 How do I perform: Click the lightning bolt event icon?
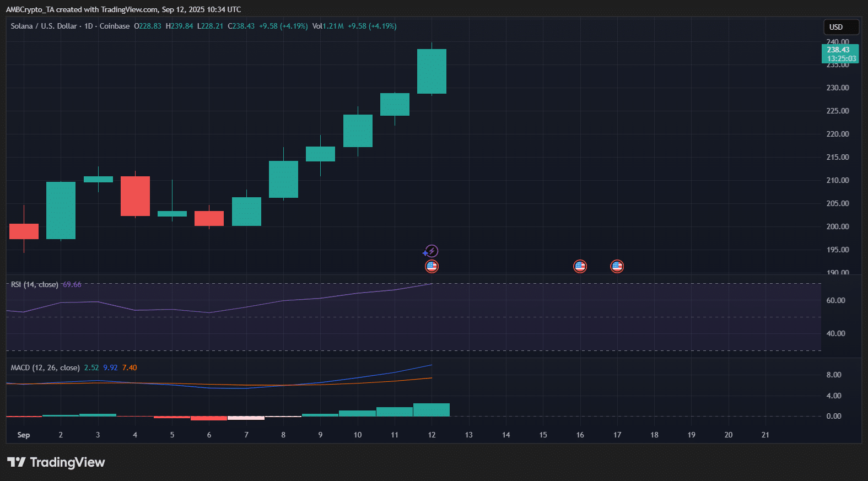431,251
